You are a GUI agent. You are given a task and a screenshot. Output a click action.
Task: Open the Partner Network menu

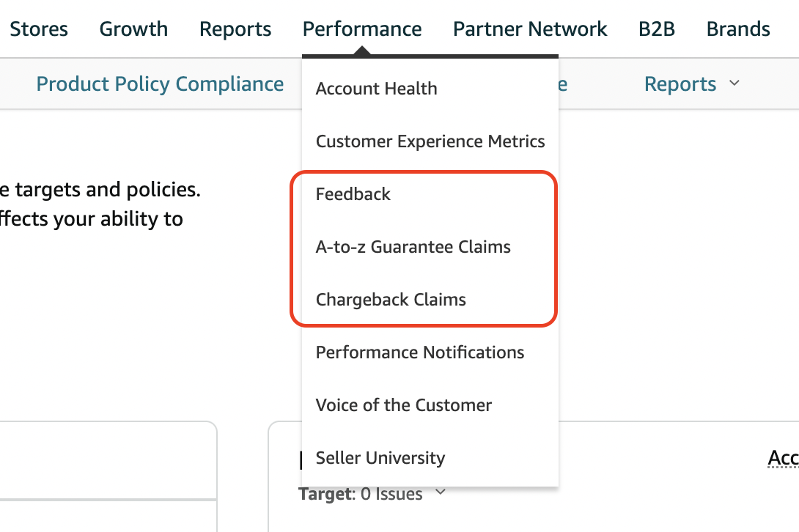click(x=530, y=29)
